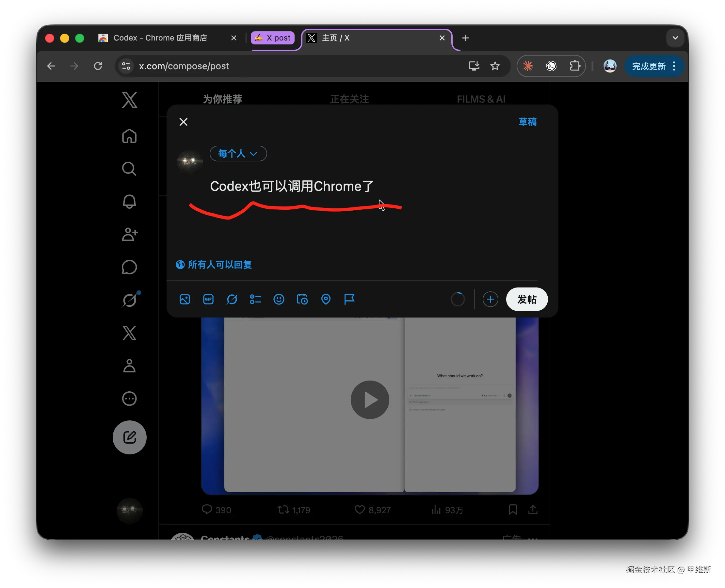Add another post to the thread
Image resolution: width=725 pixels, height=588 pixels.
click(490, 300)
